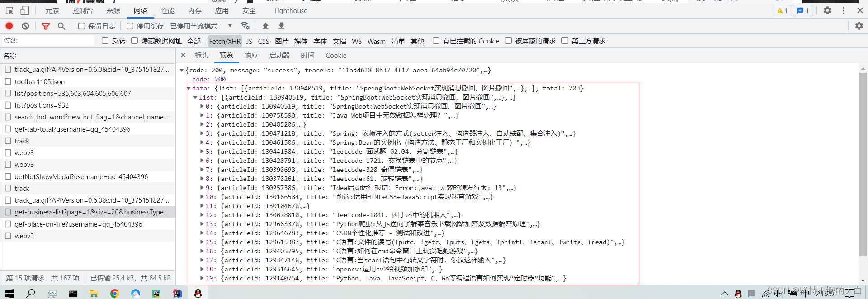
Task: Open QQ penguin icon in taskbar
Action: pyautogui.click(x=198, y=294)
